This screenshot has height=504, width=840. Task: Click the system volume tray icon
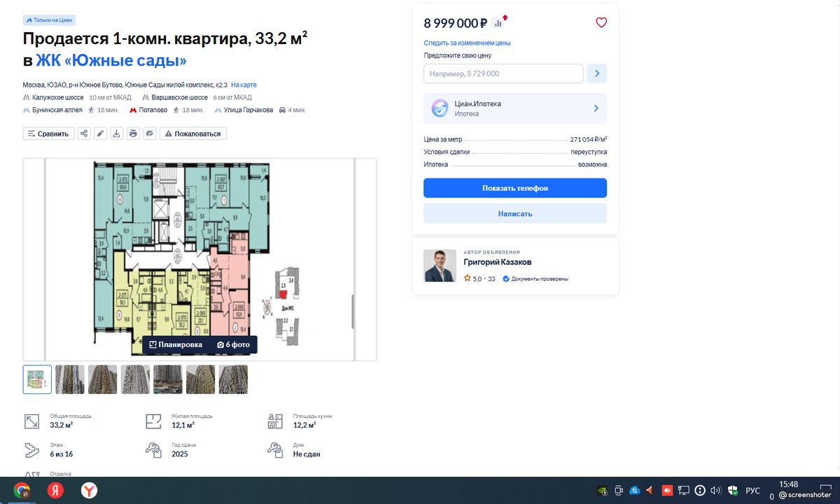tap(715, 491)
